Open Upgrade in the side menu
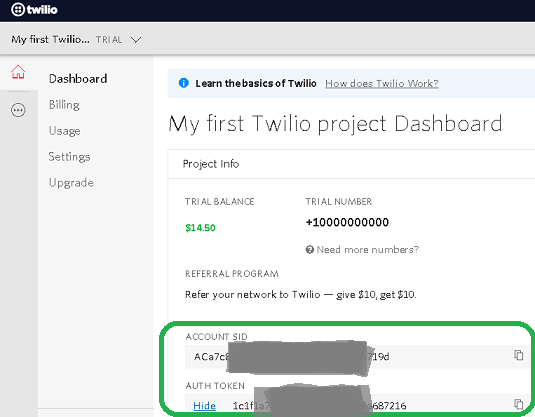This screenshot has width=535, height=417. [x=71, y=183]
